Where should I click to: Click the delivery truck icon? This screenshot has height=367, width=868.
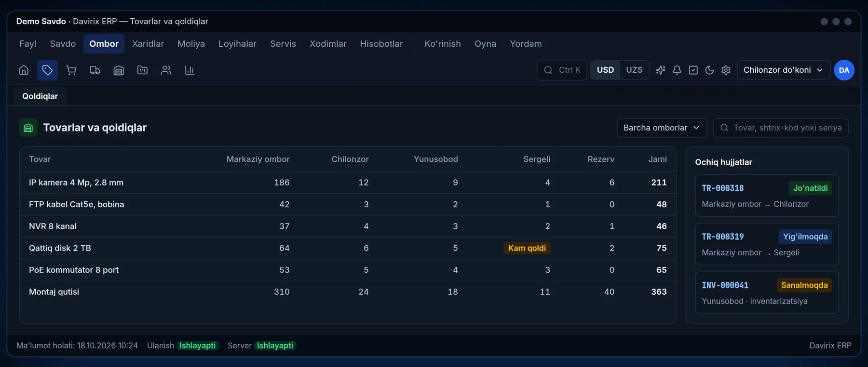coord(95,70)
